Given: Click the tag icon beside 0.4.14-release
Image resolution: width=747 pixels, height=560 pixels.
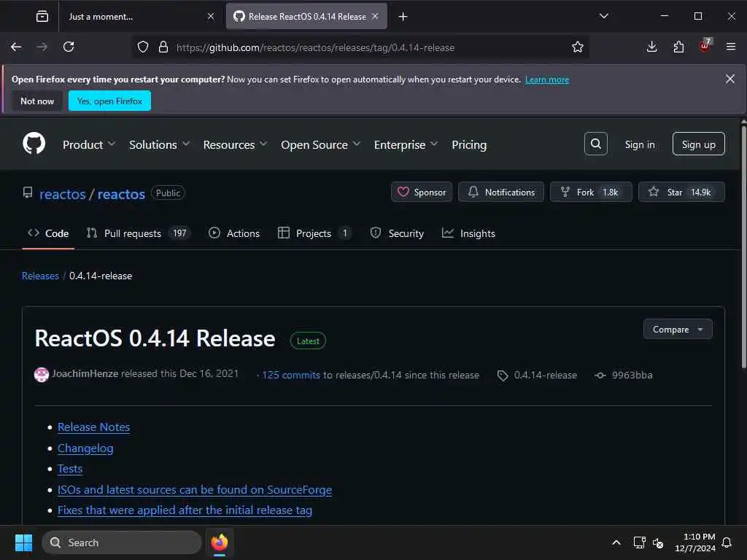Looking at the screenshot, I should point(503,376).
